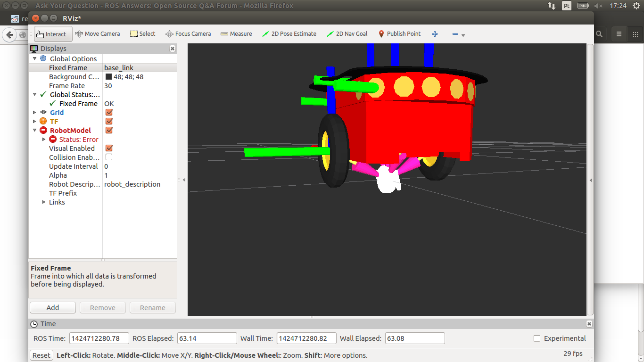
Task: Click the Fixed Frame OK checkmark
Action: pyautogui.click(x=53, y=103)
